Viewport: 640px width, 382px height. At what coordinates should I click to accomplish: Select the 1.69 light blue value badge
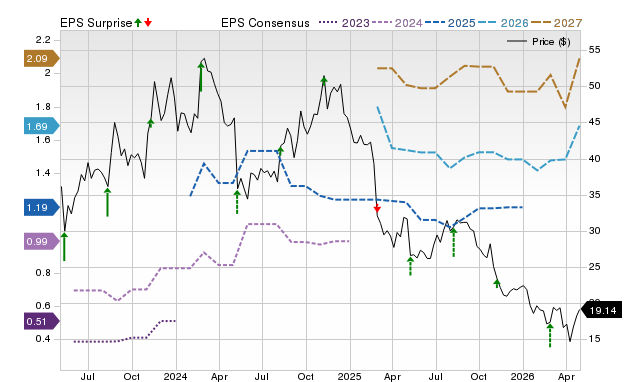click(x=42, y=127)
